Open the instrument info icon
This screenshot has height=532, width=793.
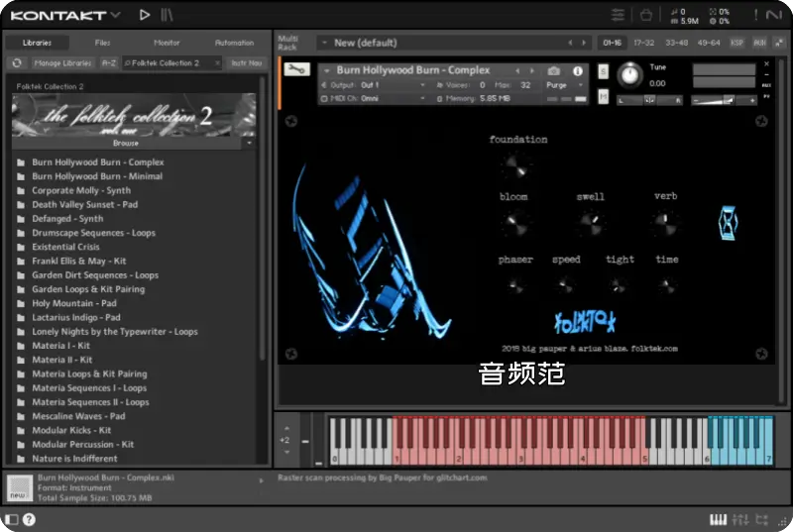pos(576,70)
